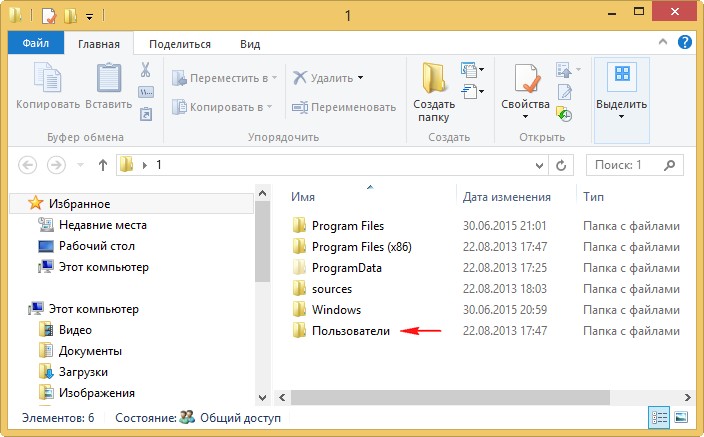
Task: Open the Файл (File) menu
Action: [36, 44]
